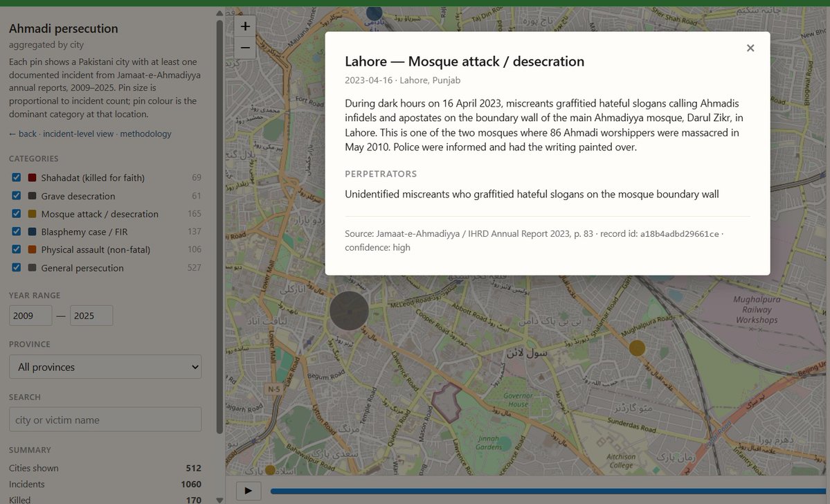Go back via the back link
This screenshot has width=830, height=504.
(23, 134)
